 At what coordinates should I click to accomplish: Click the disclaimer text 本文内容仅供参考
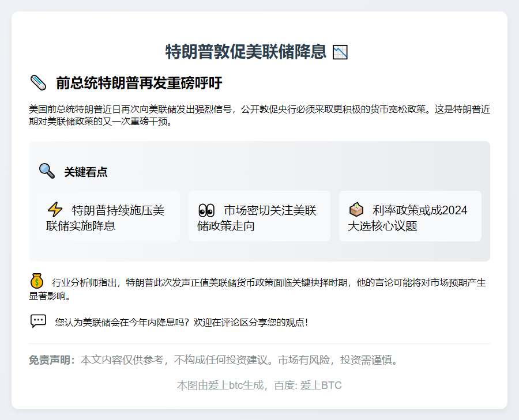pos(240,360)
